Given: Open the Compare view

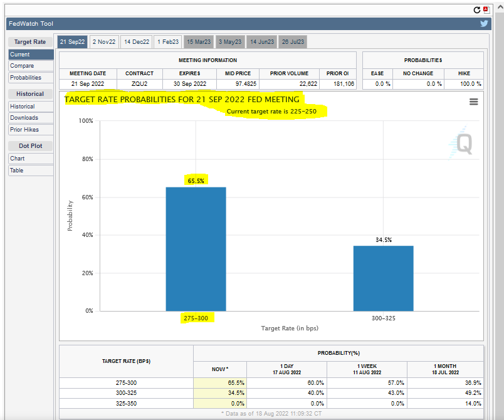Looking at the screenshot, I should tap(31, 66).
